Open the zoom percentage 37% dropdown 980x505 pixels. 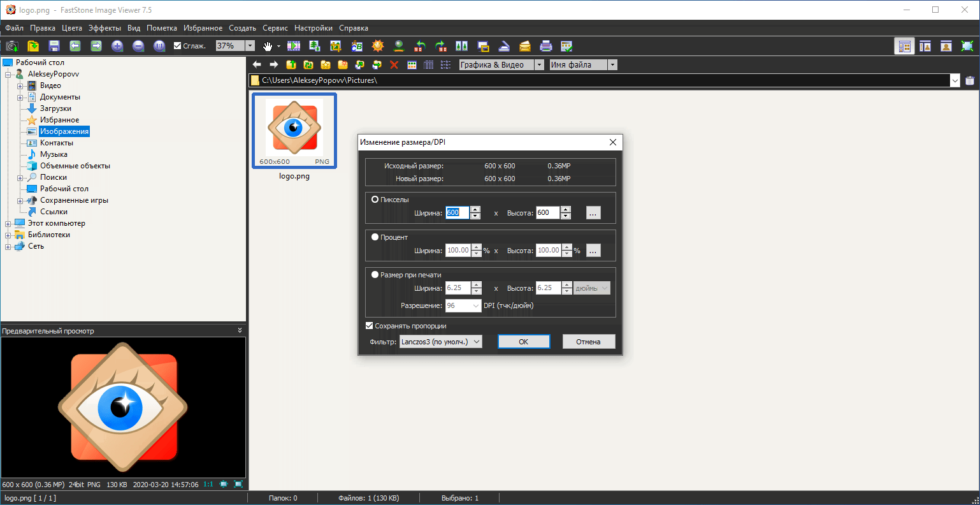[x=250, y=46]
